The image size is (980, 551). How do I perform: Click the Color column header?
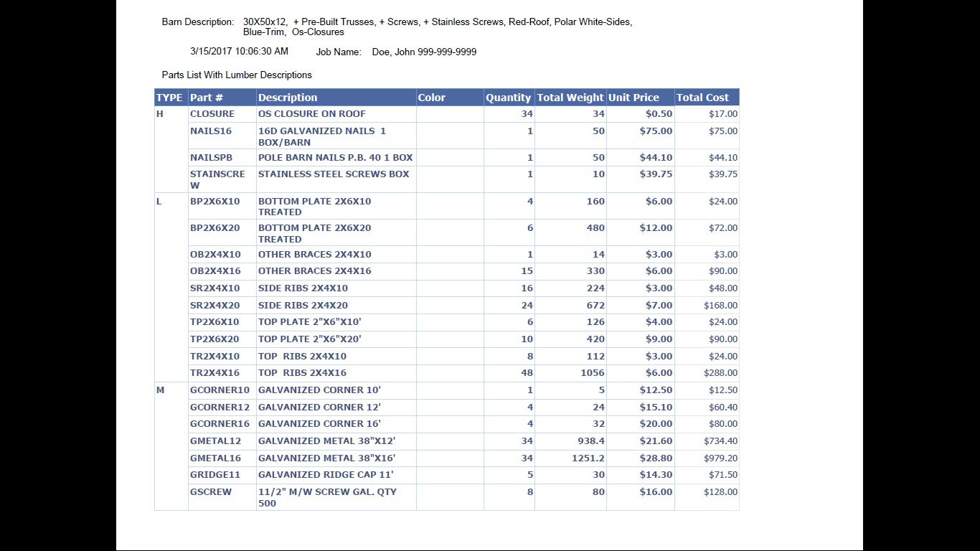click(x=450, y=98)
